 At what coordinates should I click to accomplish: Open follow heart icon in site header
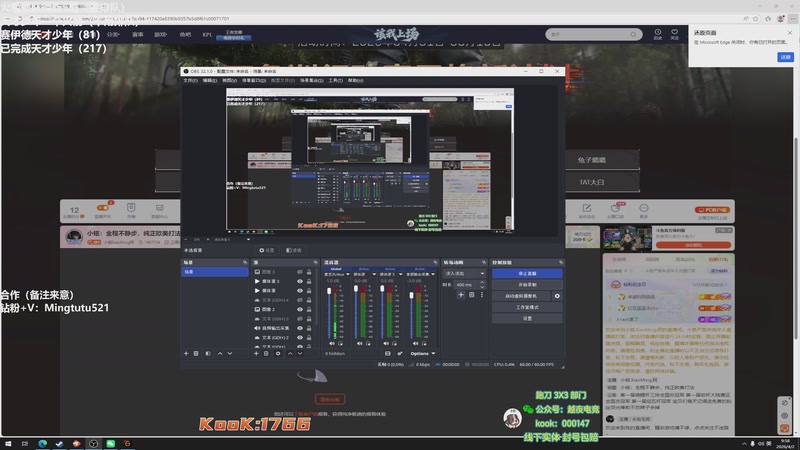[674, 34]
